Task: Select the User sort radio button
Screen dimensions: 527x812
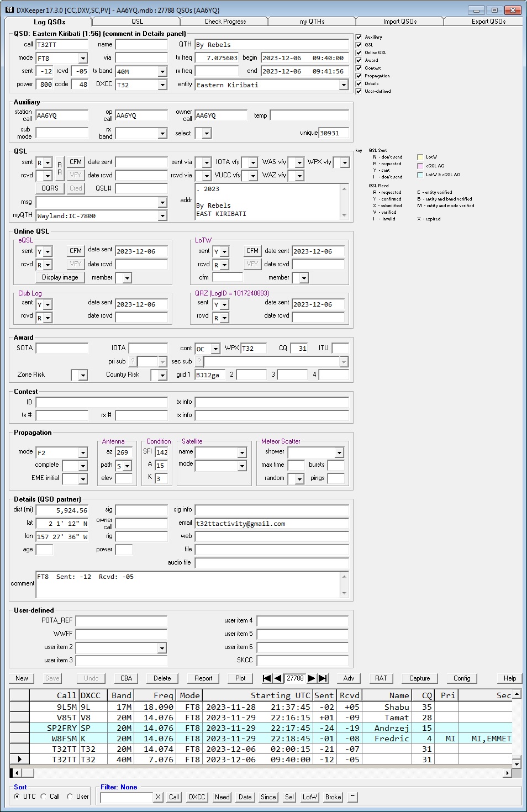Action: pyautogui.click(x=70, y=797)
